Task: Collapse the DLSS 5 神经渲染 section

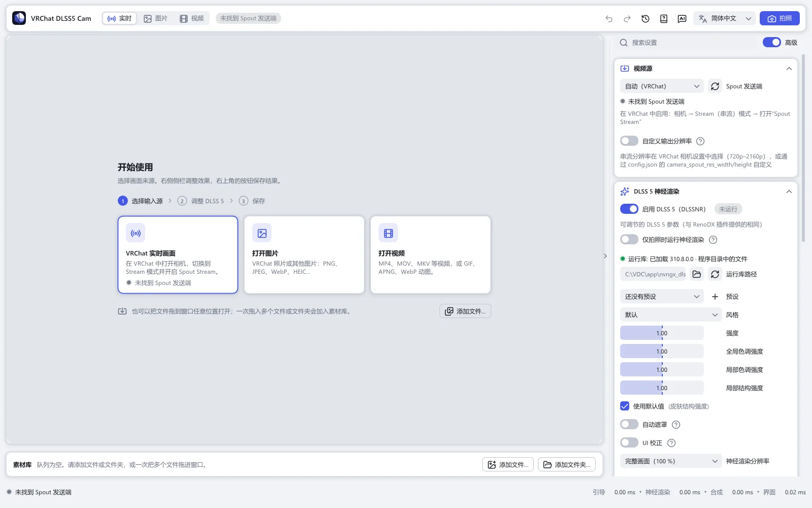Action: coord(789,192)
